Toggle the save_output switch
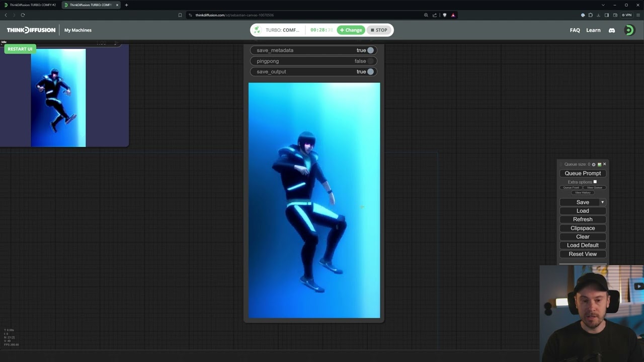This screenshot has height=362, width=644. click(370, 71)
